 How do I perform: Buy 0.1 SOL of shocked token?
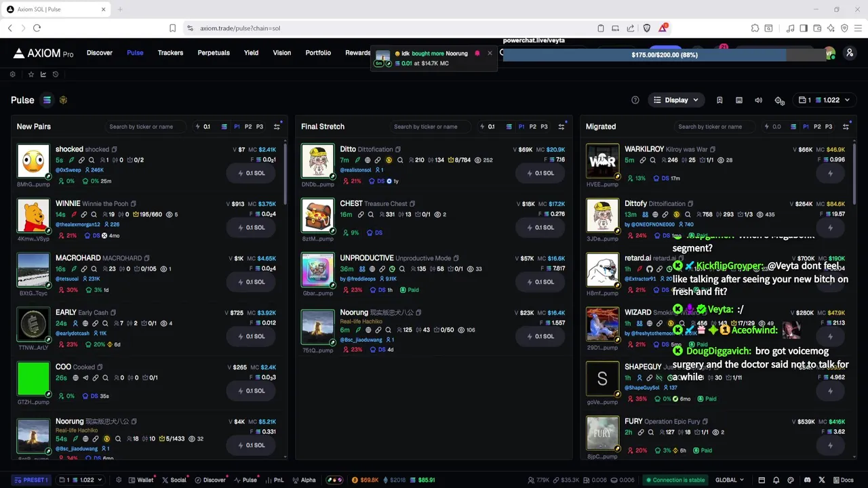(252, 173)
